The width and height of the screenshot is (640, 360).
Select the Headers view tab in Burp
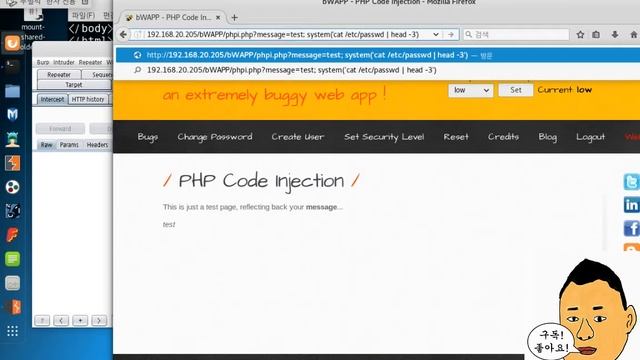click(x=97, y=145)
